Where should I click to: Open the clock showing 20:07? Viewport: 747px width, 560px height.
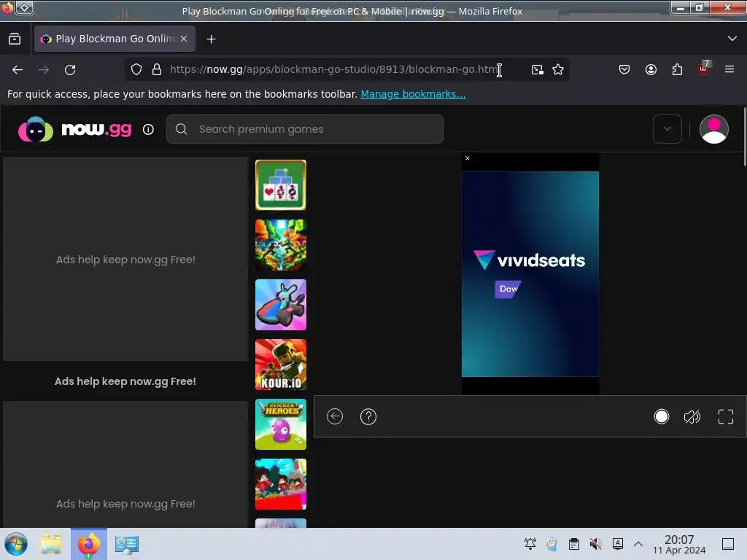[x=679, y=544]
